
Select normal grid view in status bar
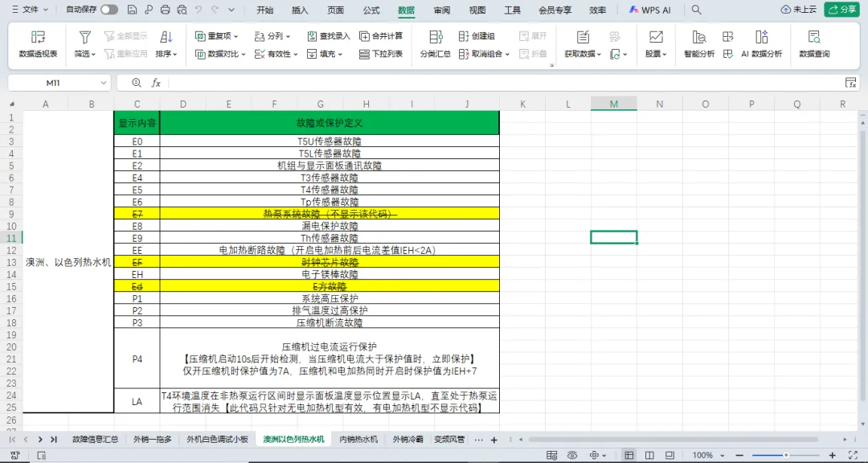coord(628,455)
